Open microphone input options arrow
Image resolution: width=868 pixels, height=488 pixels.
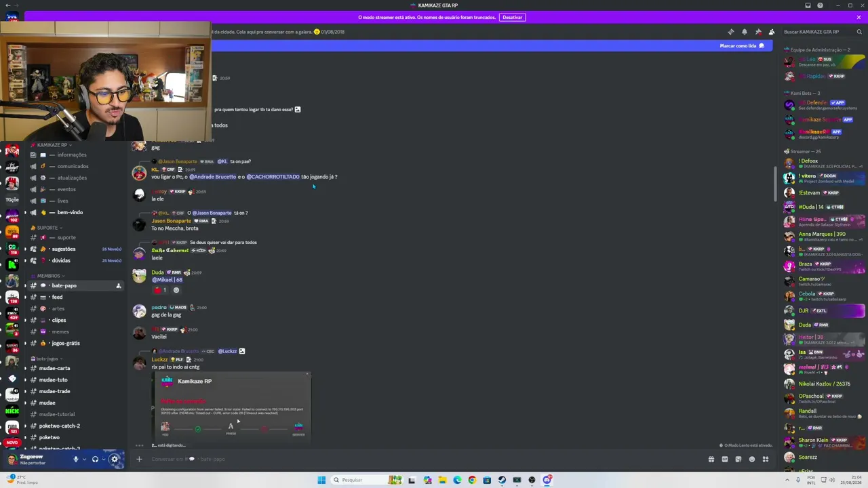coord(84,460)
